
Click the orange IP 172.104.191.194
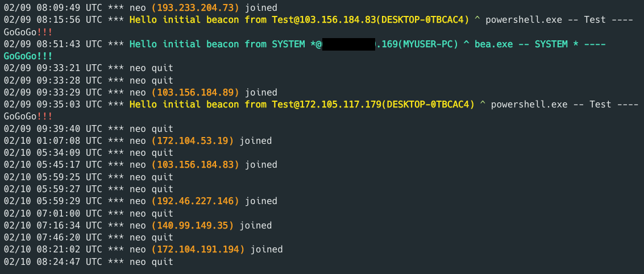[198, 249]
